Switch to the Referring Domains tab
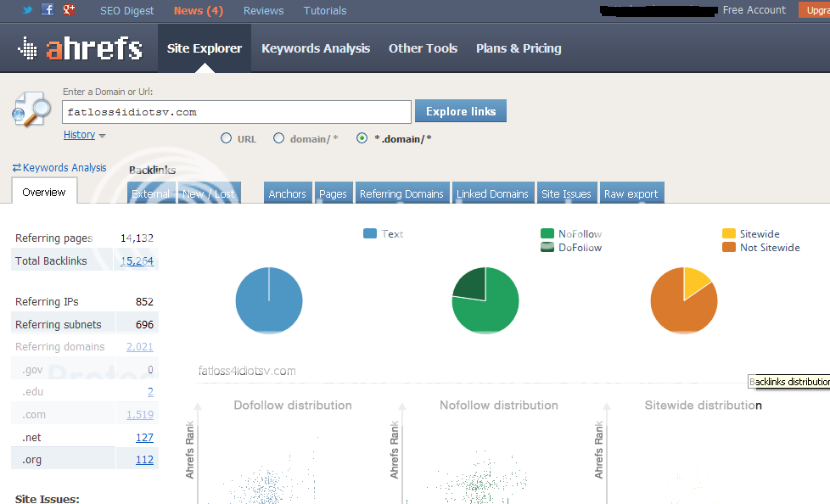 point(401,193)
